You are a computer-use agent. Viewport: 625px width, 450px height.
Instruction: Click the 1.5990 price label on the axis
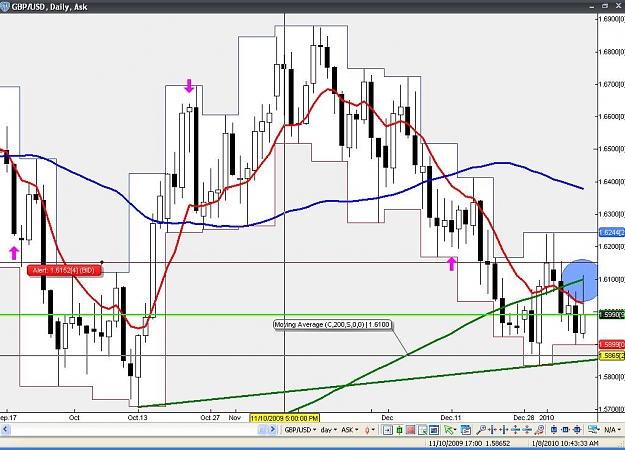click(x=611, y=315)
